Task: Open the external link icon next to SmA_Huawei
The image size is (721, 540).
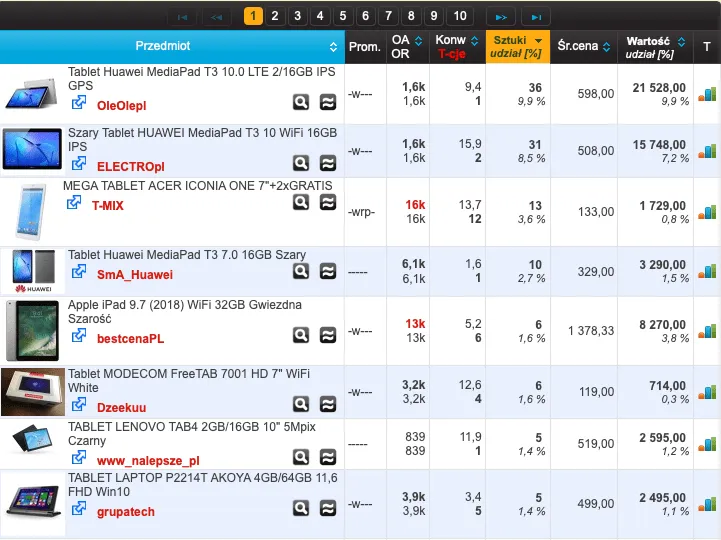Action: pos(79,271)
